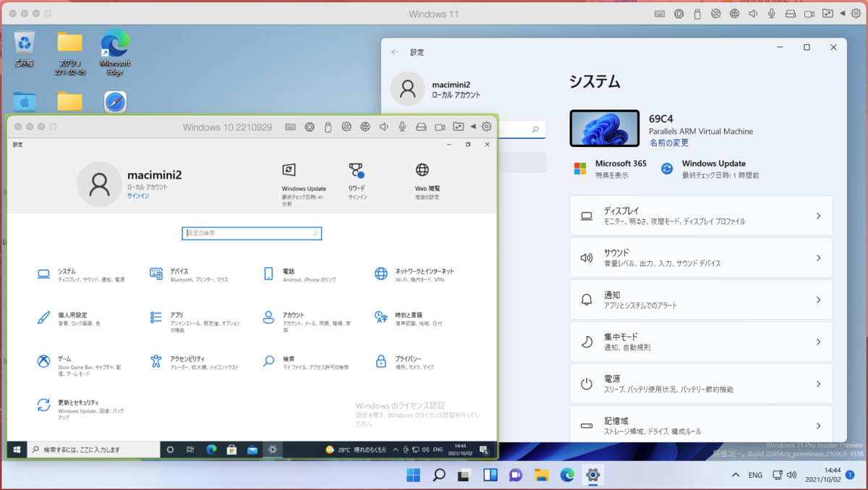Screen dimensions: 868x490
Task: Open アカウント category in Windows 10 settings
Action: [307, 322]
